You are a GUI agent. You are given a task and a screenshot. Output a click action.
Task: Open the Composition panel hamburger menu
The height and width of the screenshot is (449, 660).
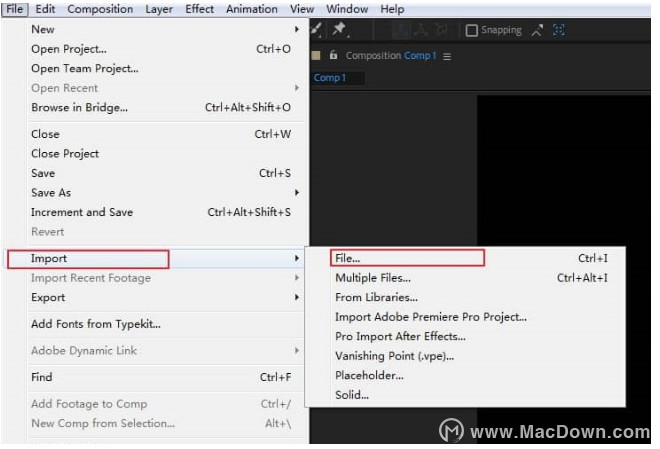(447, 56)
